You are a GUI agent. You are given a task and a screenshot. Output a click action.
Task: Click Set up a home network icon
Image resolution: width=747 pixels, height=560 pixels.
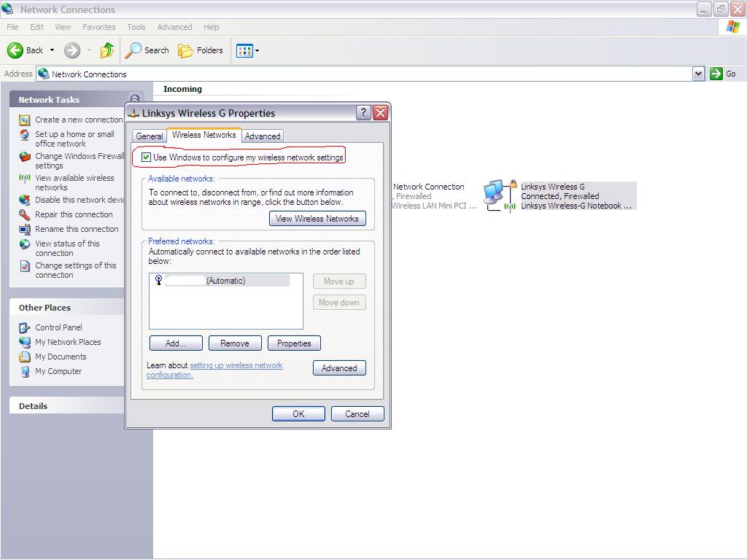(x=25, y=135)
